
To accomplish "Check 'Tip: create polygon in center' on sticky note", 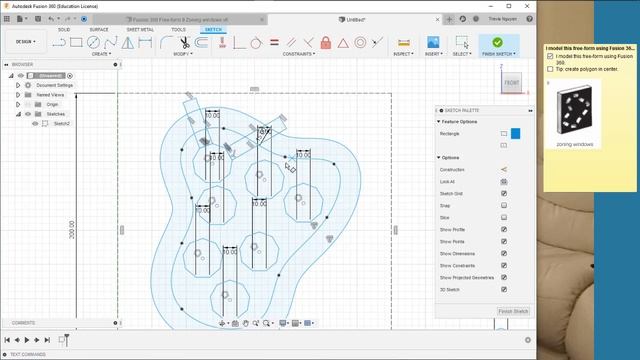I will [x=550, y=69].
